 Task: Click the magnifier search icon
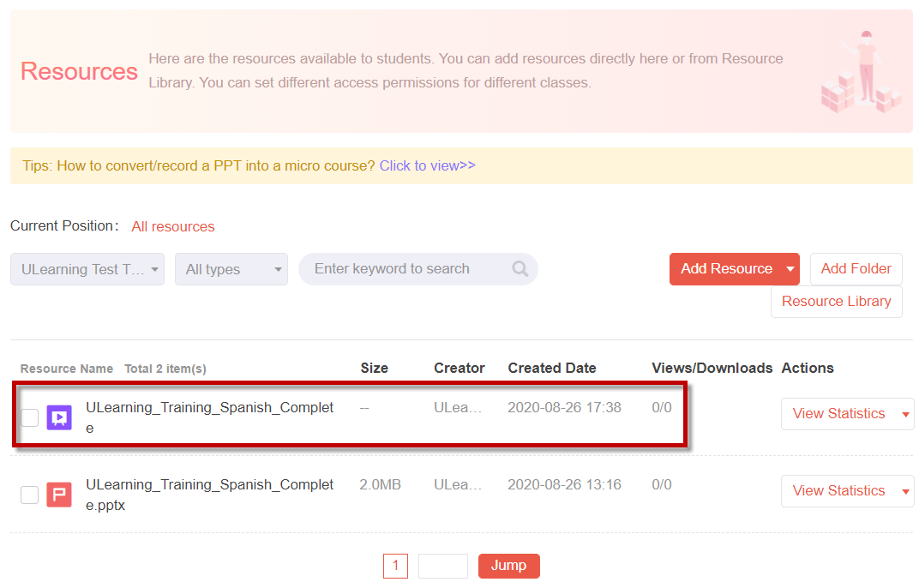(x=520, y=269)
